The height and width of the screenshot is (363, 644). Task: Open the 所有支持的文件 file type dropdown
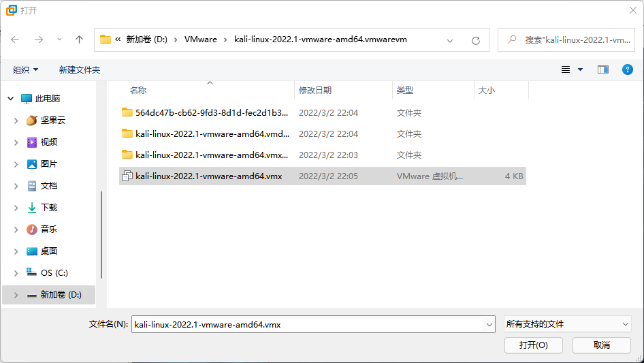click(x=567, y=324)
